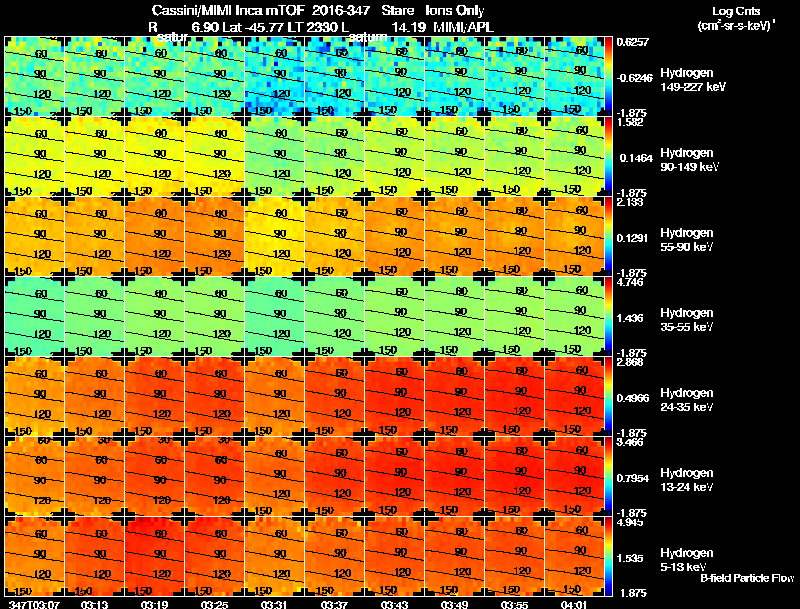Click the 'LT 2330' header value
The height and width of the screenshot is (609, 800).
click(312, 27)
